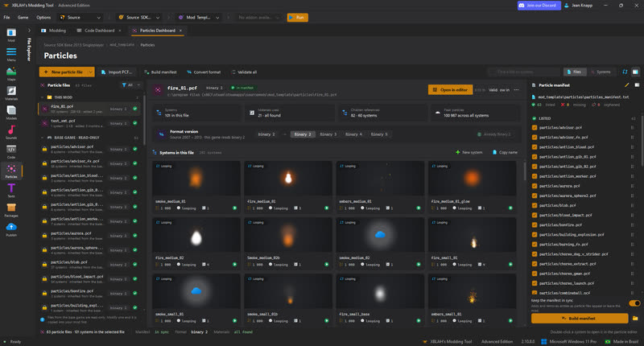Open the Game menu
Screen dimensions: 644x346
(x=23, y=18)
